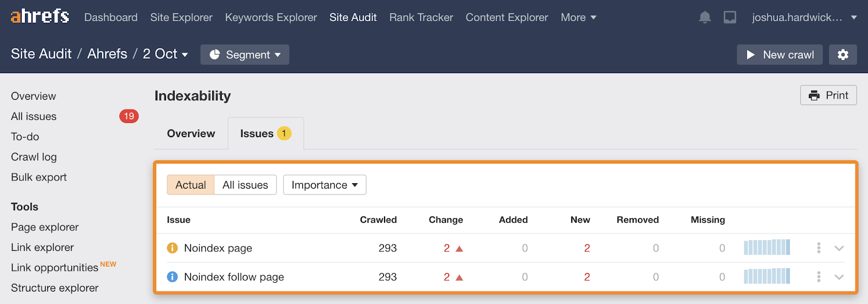868x304 pixels.
Task: Open Overview in the sidebar
Action: click(34, 96)
